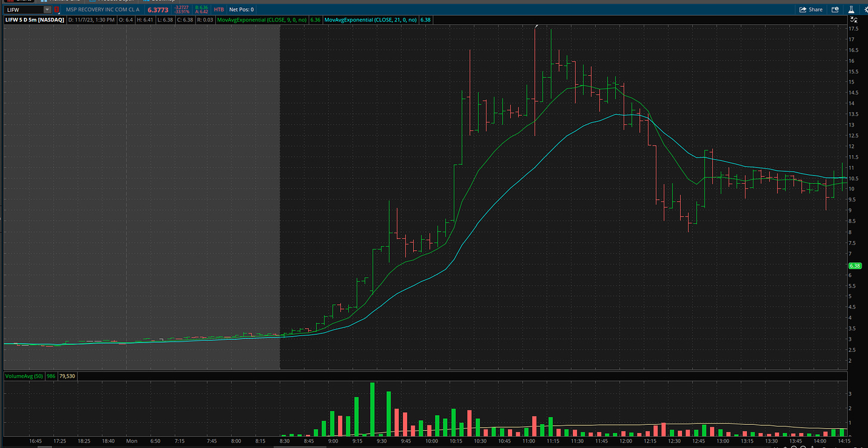Click the Net Pos: 0 label
The image size is (868, 448).
coord(241,10)
